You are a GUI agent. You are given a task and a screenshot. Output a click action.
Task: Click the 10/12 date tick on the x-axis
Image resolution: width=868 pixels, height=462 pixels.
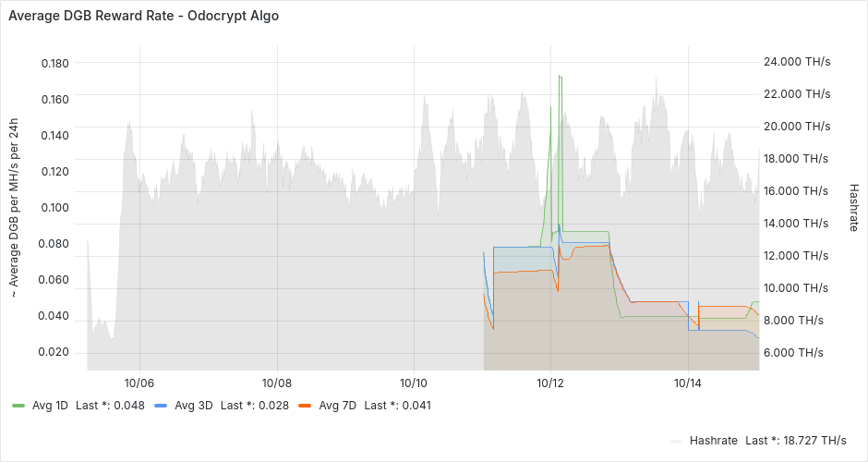(550, 382)
